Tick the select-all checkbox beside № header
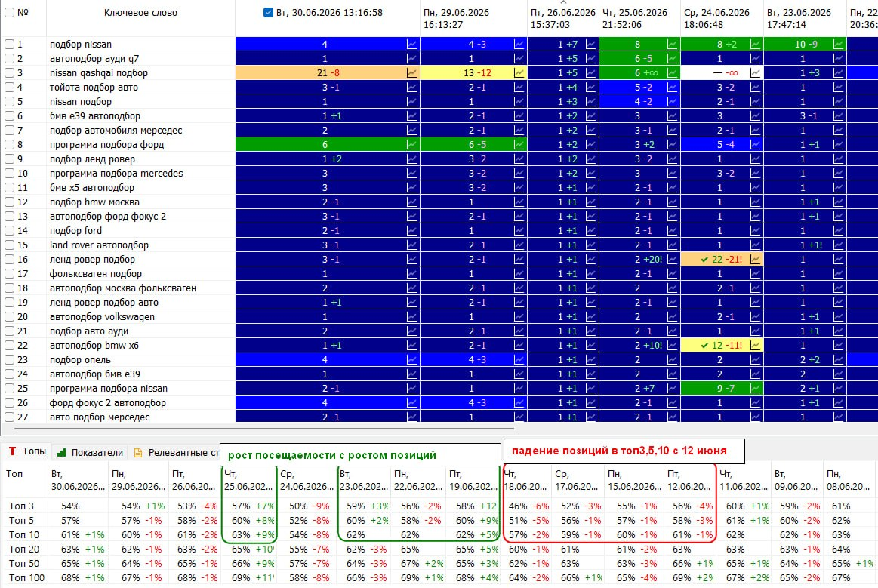 pos(10,12)
